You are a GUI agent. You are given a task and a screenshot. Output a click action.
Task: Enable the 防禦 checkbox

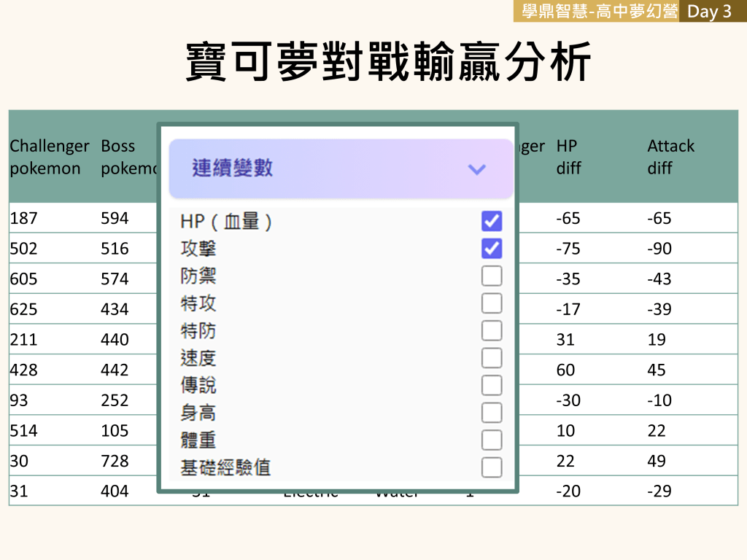point(492,276)
